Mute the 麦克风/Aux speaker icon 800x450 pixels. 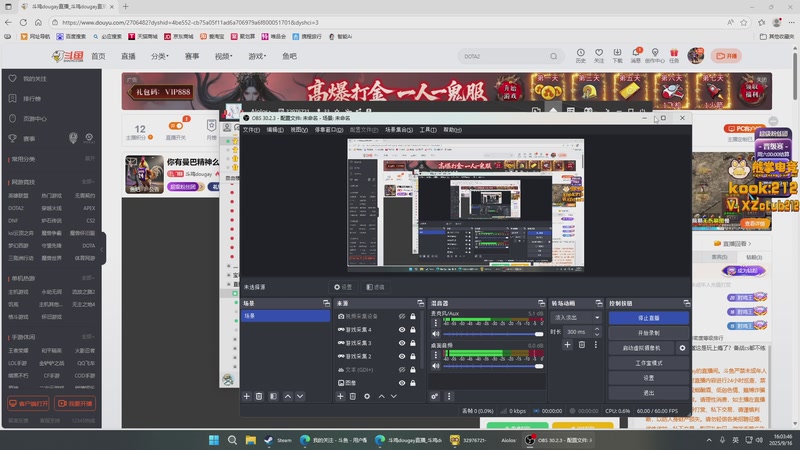[436, 334]
